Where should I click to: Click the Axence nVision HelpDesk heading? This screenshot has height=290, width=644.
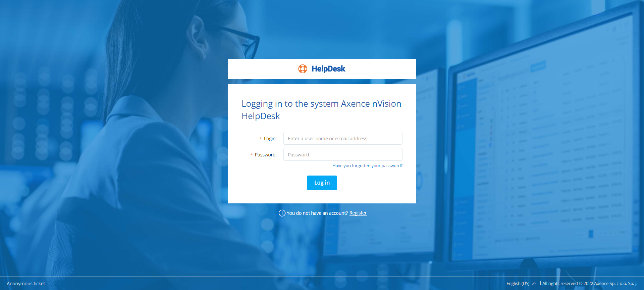click(x=321, y=110)
